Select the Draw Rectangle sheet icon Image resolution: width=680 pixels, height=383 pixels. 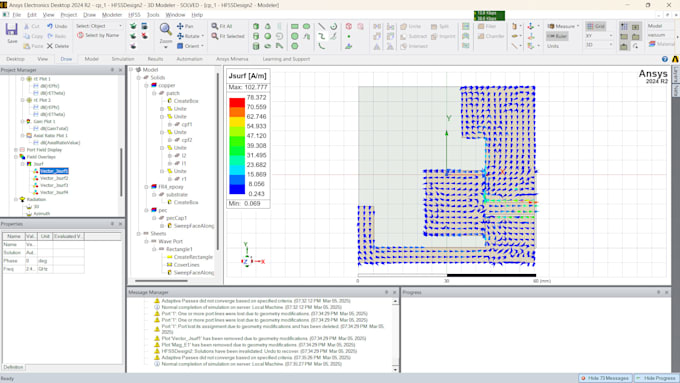[x=295, y=26]
